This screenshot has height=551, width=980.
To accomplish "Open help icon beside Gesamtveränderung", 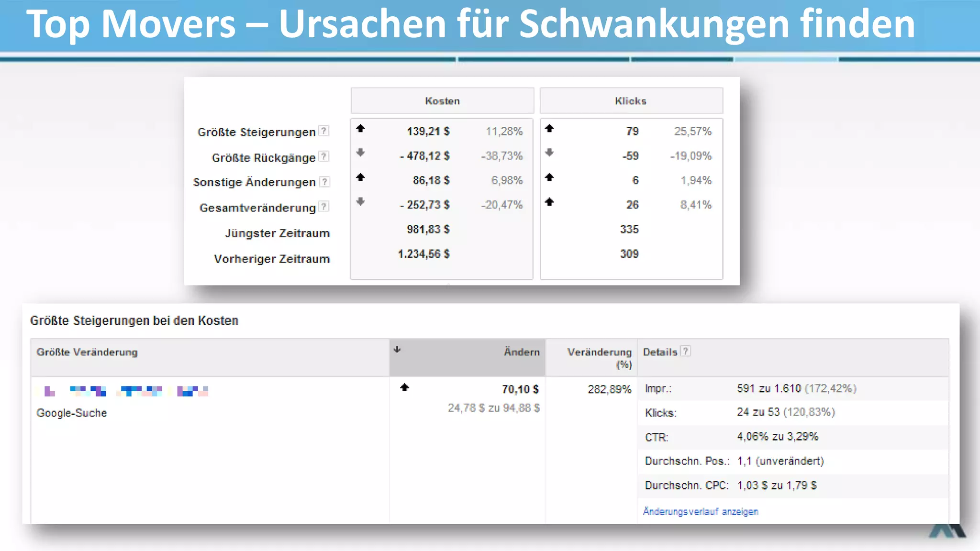I will (x=324, y=207).
